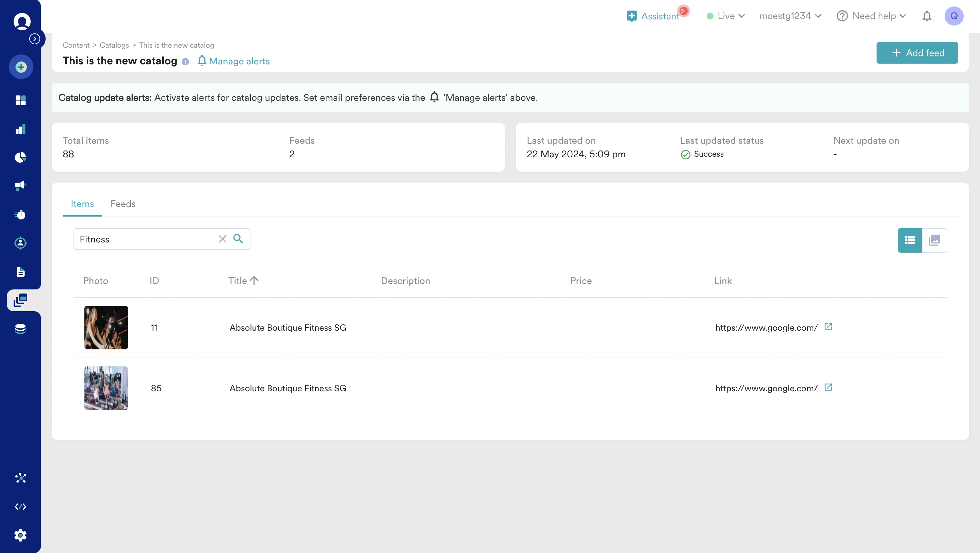
Task: Switch to list view layout
Action: point(910,240)
